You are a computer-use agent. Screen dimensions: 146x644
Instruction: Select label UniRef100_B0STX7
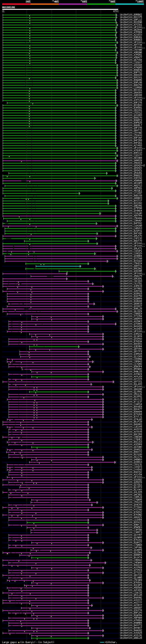(x=131, y=201)
